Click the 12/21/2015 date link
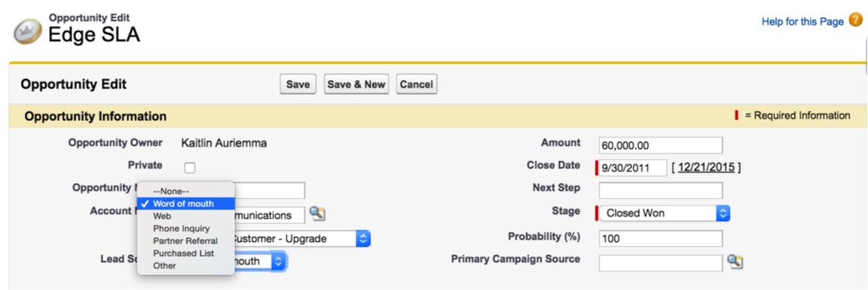The width and height of the screenshot is (868, 290). pyautogui.click(x=706, y=167)
